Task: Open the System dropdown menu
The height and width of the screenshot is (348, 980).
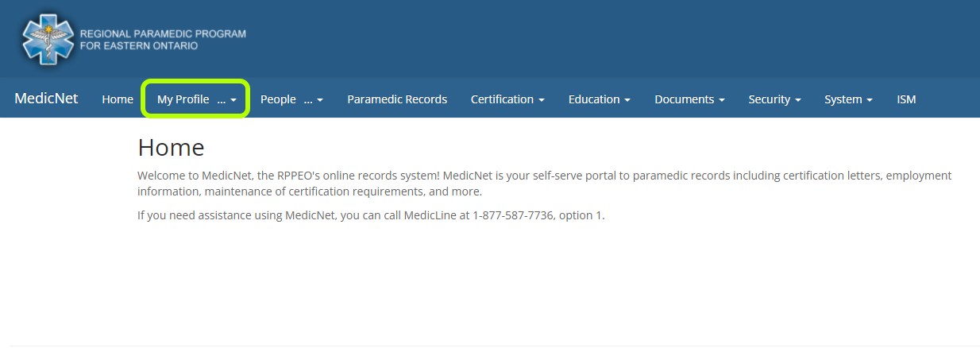Action: (x=848, y=99)
